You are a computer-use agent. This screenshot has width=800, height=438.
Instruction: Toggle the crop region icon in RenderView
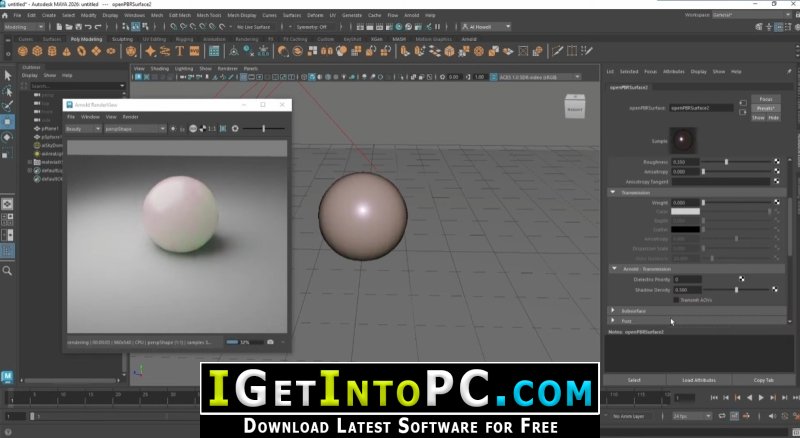(223, 129)
